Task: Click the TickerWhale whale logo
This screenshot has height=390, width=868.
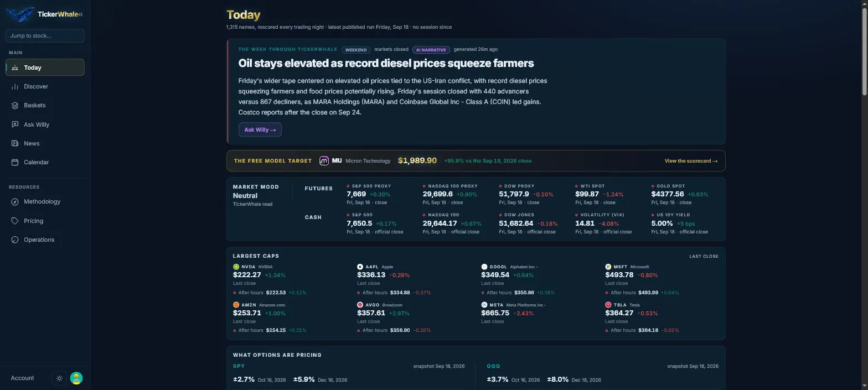Action: coord(20,14)
